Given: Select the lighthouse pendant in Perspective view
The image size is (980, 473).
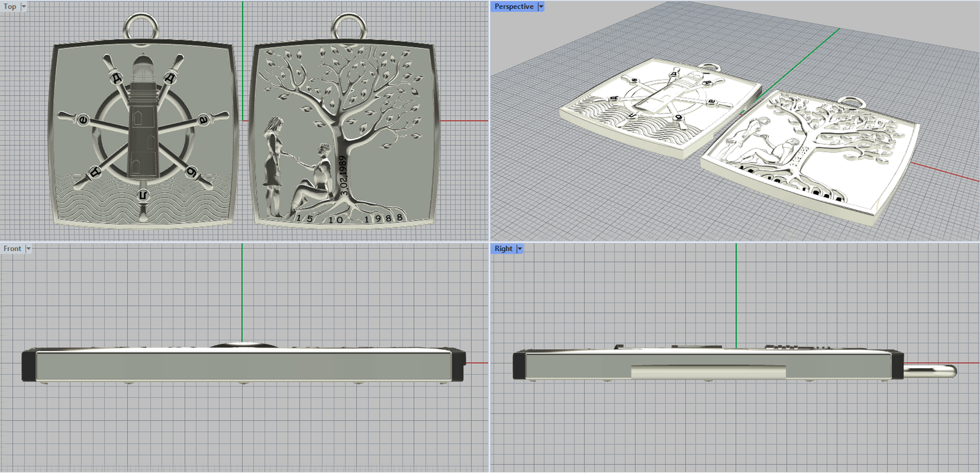Looking at the screenshot, I should click(x=660, y=108).
